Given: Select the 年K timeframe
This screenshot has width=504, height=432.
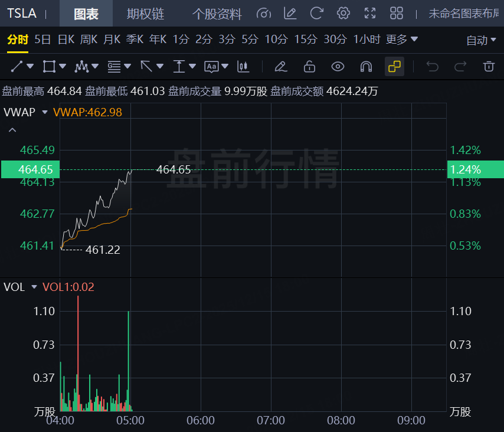Looking at the screenshot, I should click(158, 40).
